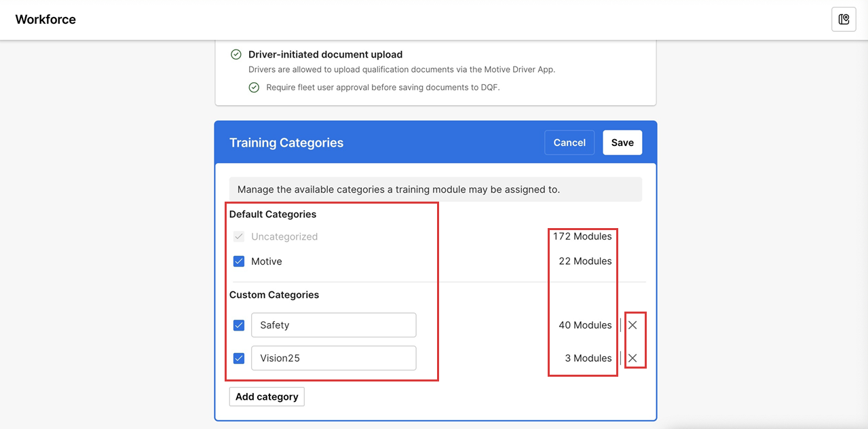Image resolution: width=868 pixels, height=429 pixels.
Task: Click the 40 Modules count for Safety
Action: point(584,325)
